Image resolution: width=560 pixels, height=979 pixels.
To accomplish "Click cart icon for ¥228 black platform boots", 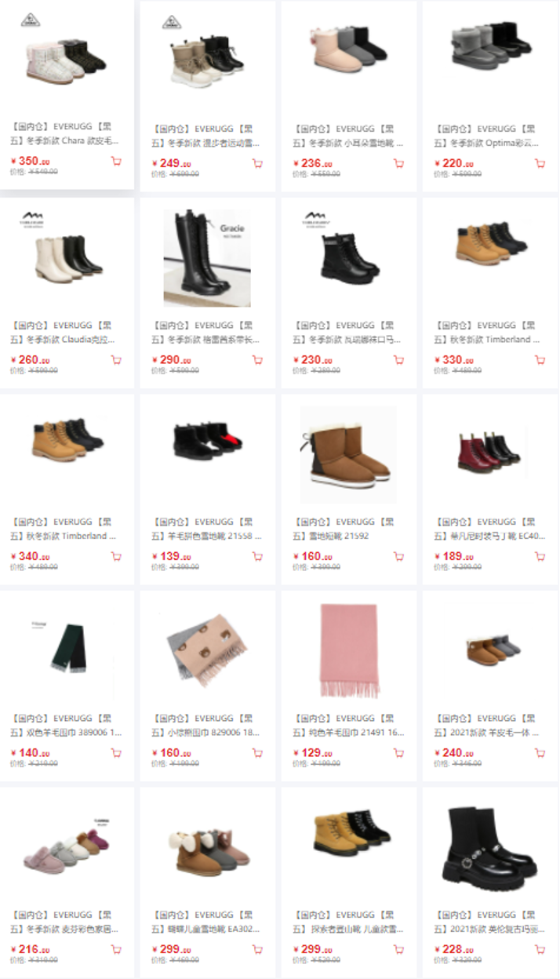I will pyautogui.click(x=540, y=949).
